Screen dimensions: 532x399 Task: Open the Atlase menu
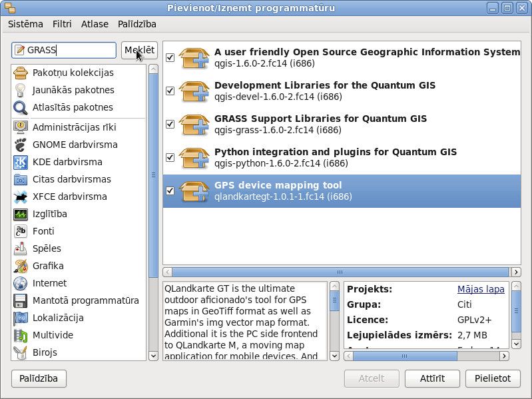tap(95, 24)
